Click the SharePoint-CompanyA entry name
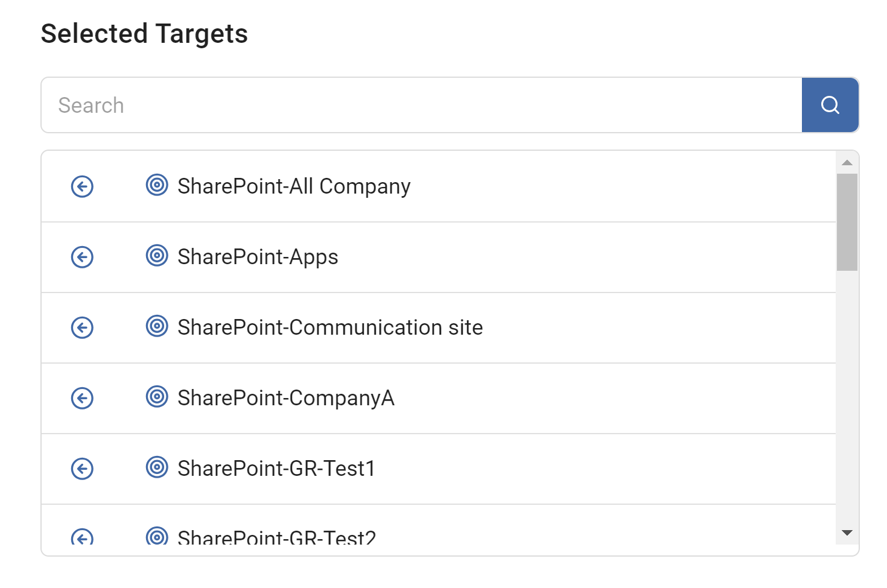Screen dimensions: 887x588 (x=286, y=398)
